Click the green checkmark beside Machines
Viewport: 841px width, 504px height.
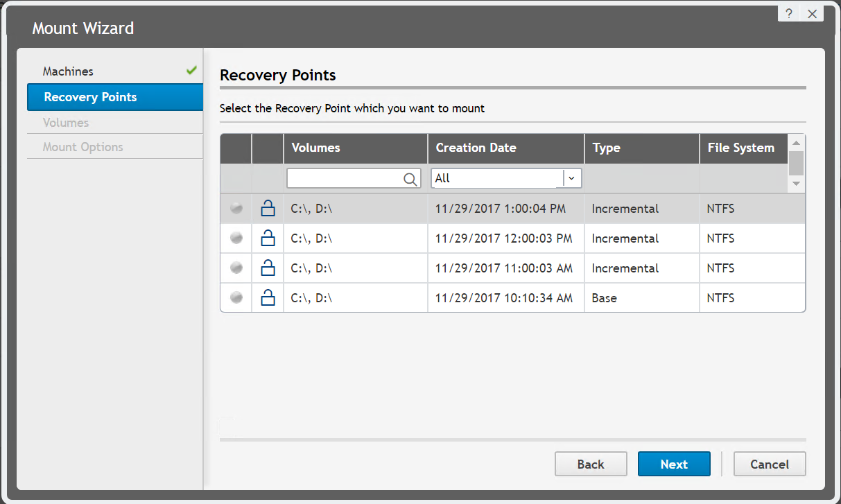(191, 71)
